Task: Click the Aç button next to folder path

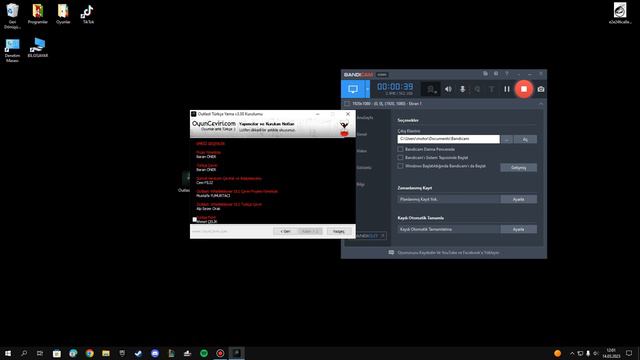Action: [x=525, y=140]
